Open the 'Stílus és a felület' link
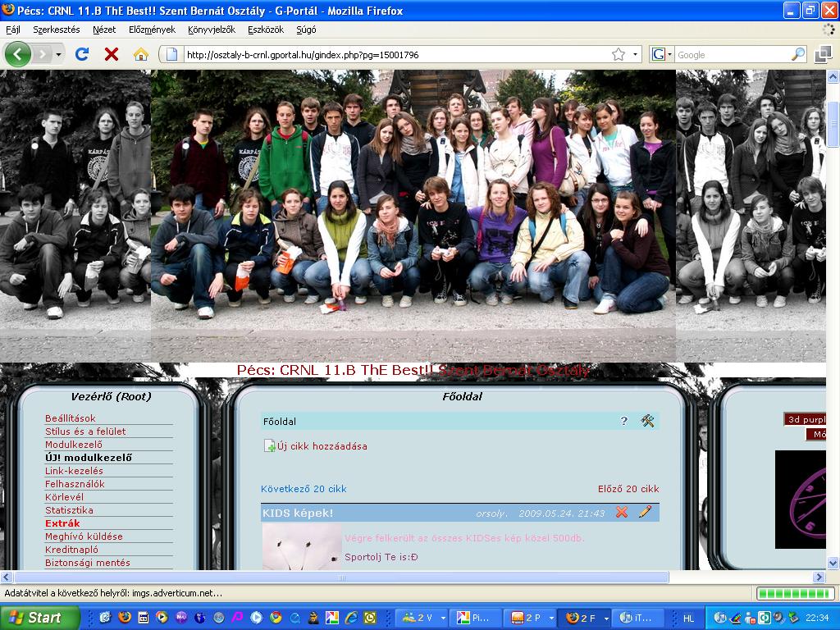This screenshot has width=840, height=630. tap(85, 431)
